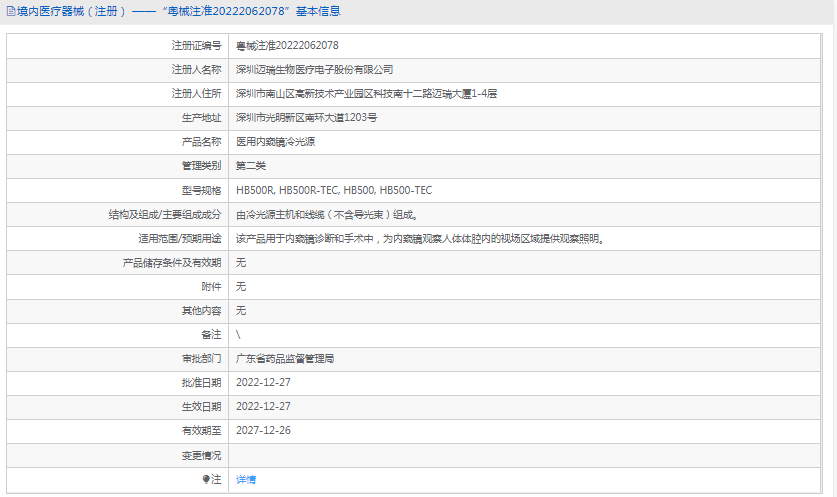
Task: Click expiry date 2027-12-26
Action: click(263, 431)
